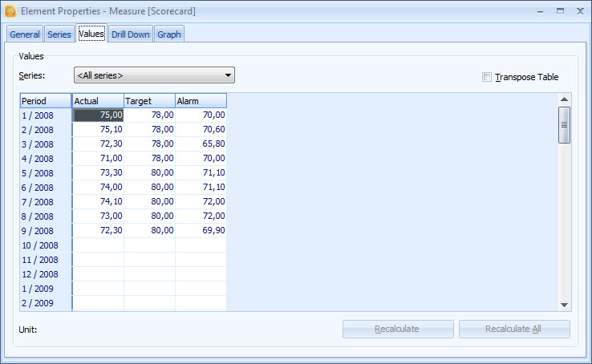Screen dimensions: 592x364
Task: Go to the Drill Down tab
Action: 130,34
